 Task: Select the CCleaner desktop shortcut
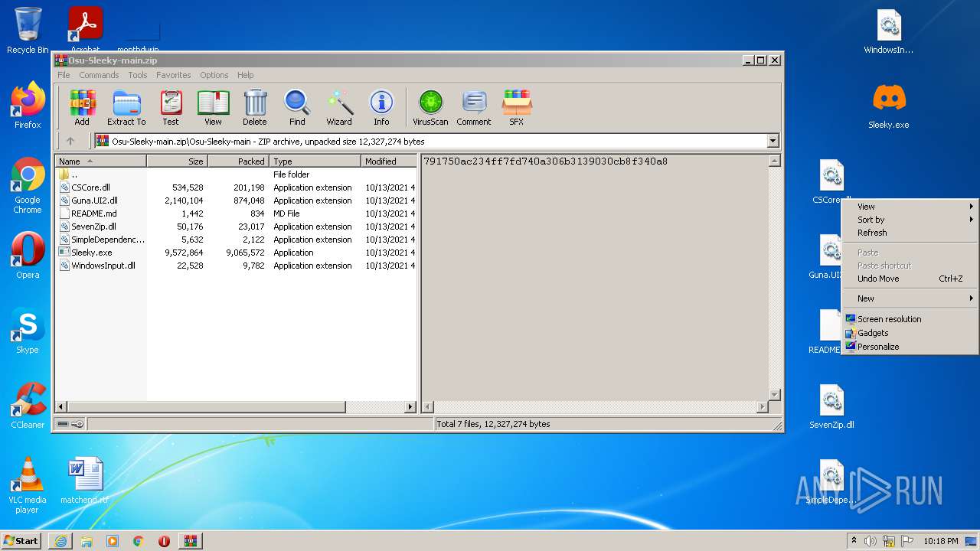[x=28, y=406]
